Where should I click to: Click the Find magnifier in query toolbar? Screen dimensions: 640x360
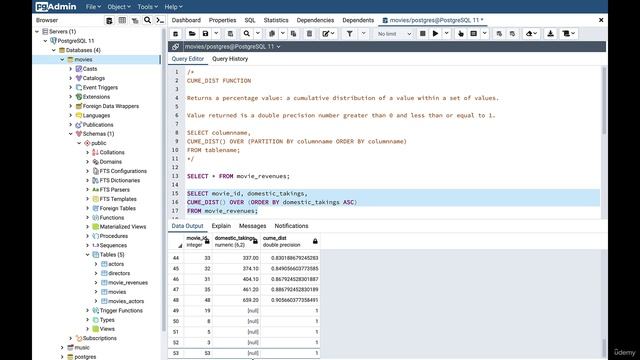point(247,34)
